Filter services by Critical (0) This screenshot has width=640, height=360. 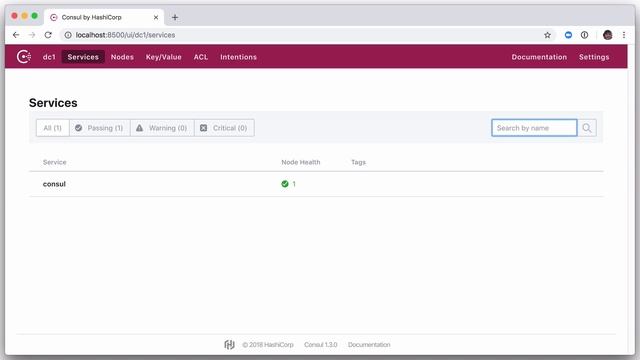click(x=224, y=128)
